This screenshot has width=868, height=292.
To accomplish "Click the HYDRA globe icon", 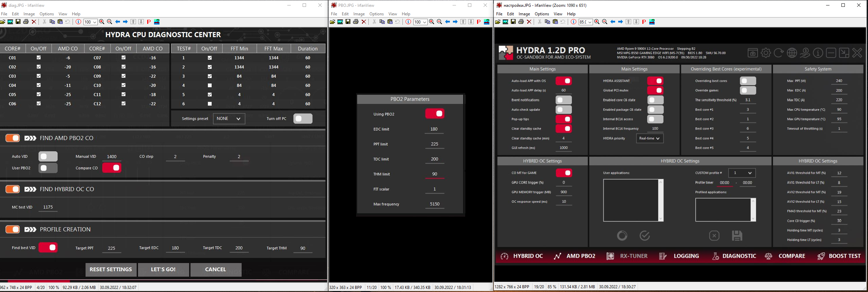I will point(792,53).
